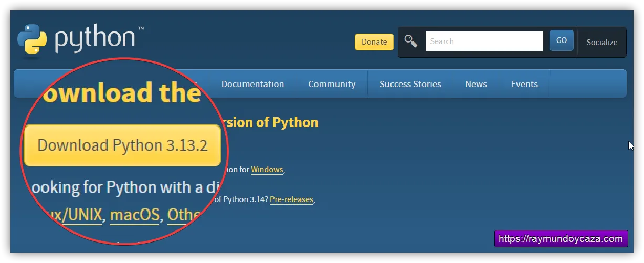Click the magnifying glass search icon

point(411,41)
